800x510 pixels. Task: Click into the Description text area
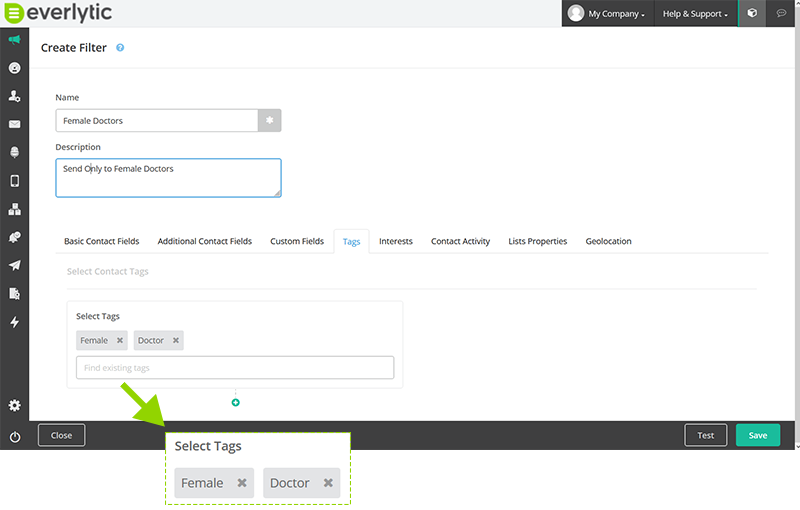point(168,177)
